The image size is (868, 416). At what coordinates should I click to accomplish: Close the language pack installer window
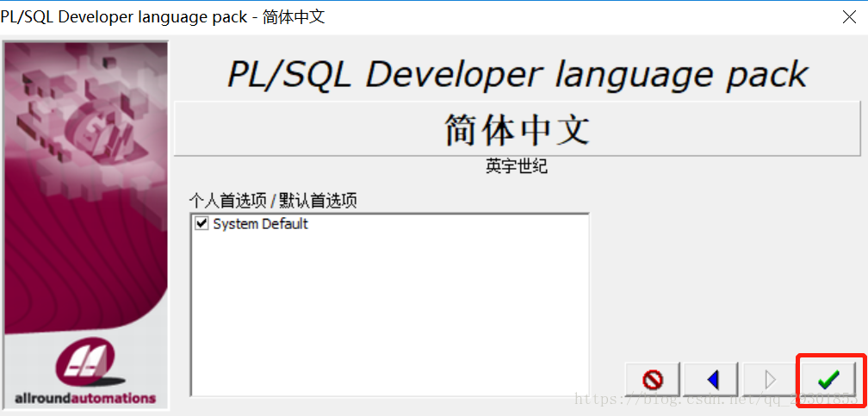tap(849, 17)
